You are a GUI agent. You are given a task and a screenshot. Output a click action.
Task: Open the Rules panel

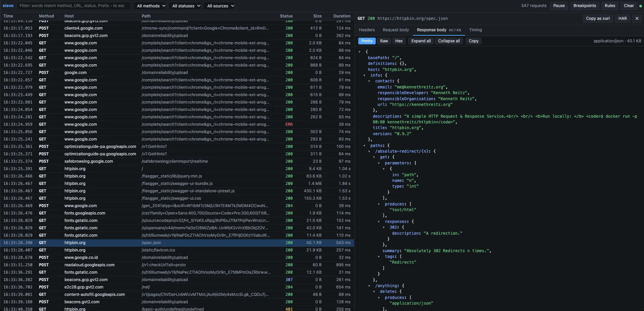pos(610,6)
